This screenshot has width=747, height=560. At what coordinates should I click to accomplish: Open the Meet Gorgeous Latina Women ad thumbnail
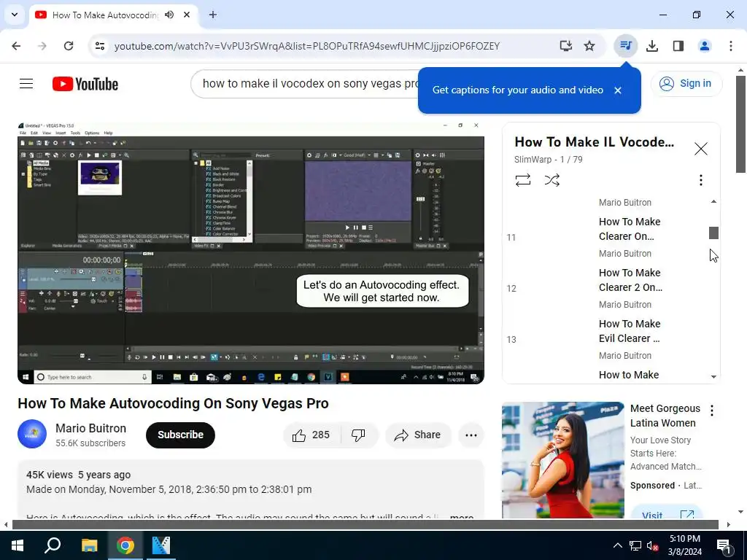562,460
